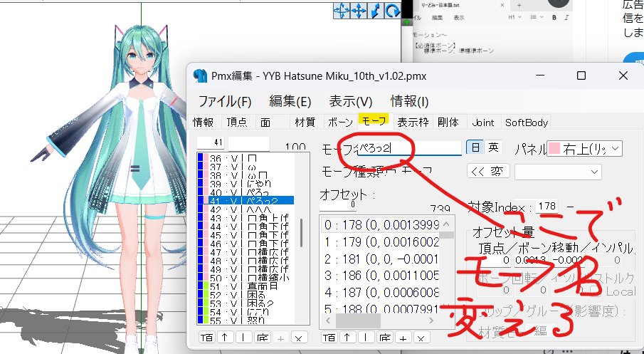Switch to the 面 tab

[265, 122]
